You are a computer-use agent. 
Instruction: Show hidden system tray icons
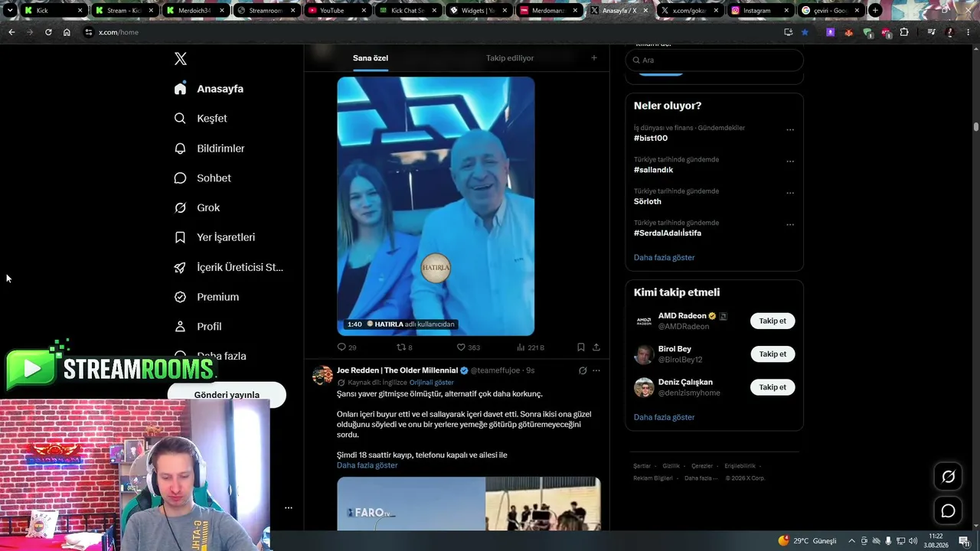[851, 541]
